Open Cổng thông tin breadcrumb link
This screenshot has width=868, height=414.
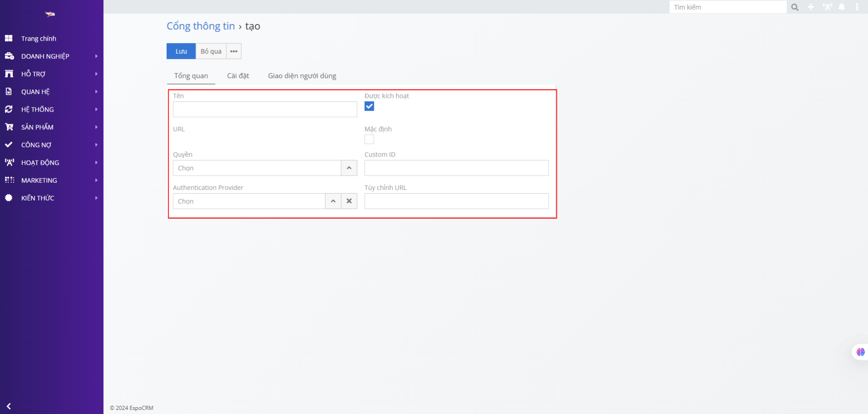(x=200, y=26)
